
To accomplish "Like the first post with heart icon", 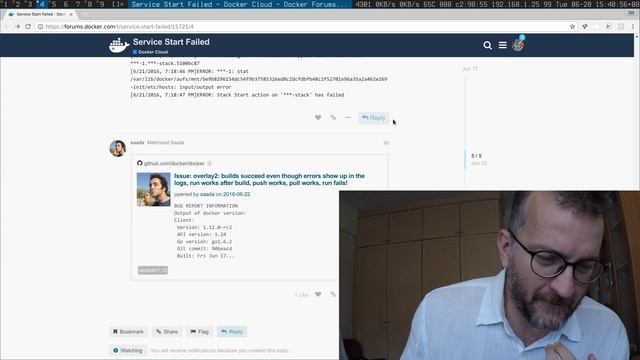I will click(318, 118).
